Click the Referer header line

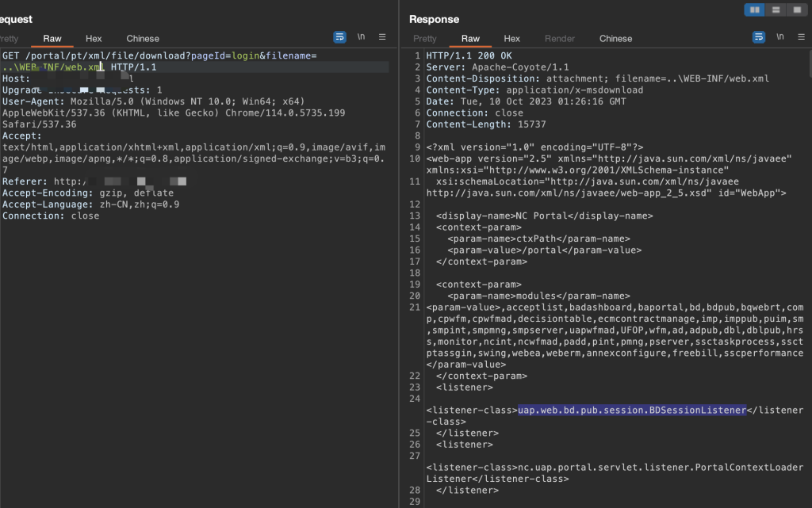(94, 181)
